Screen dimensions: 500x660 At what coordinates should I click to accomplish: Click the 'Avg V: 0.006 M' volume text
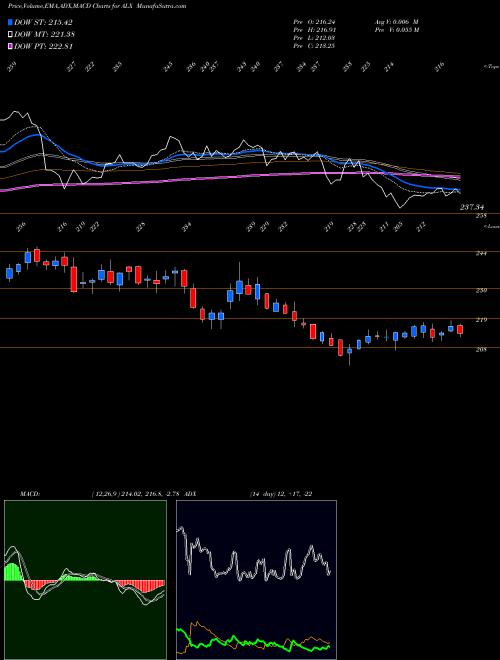tap(396, 22)
